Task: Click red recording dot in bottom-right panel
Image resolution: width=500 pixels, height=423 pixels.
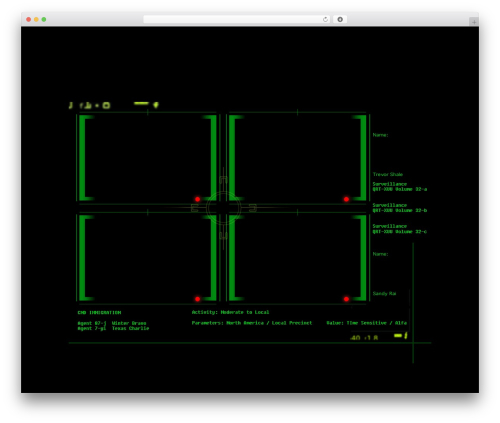Action: [x=346, y=299]
